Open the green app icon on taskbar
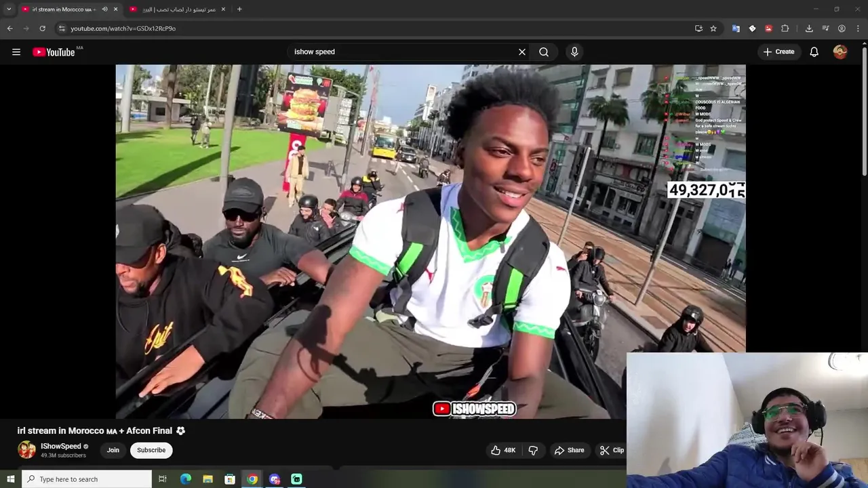Viewport: 868px width, 488px height. (x=297, y=479)
